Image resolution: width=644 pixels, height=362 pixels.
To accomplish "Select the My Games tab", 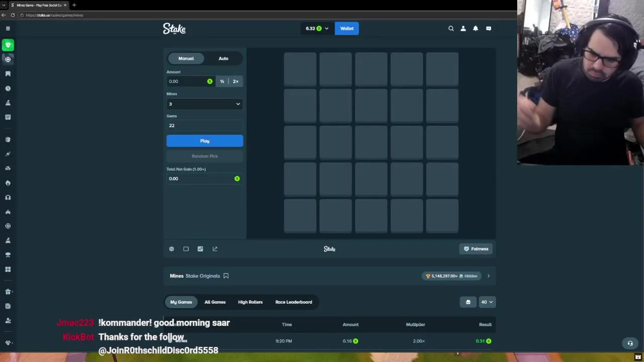I will coord(181,302).
